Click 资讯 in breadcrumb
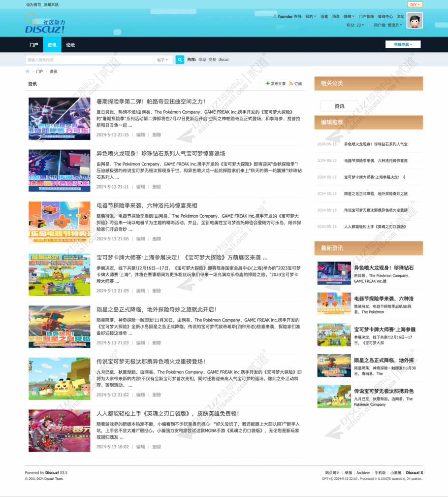Screen dimensions: 448x497 (54, 71)
